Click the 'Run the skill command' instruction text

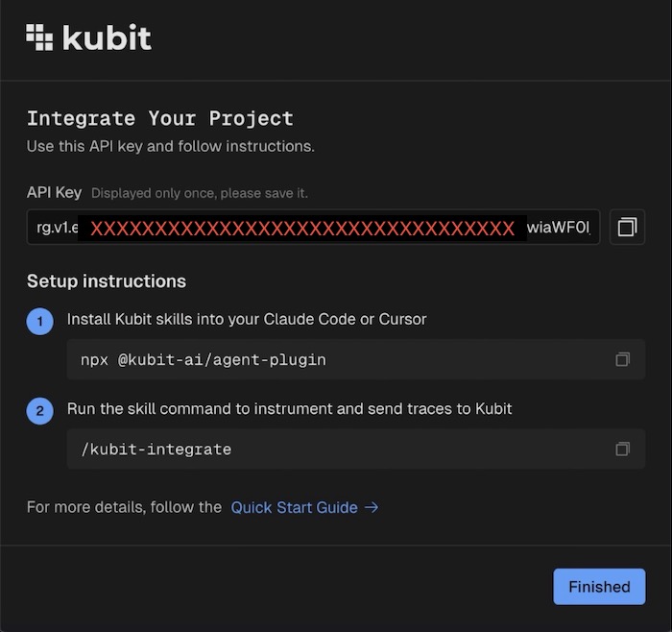pyautogui.click(x=289, y=408)
